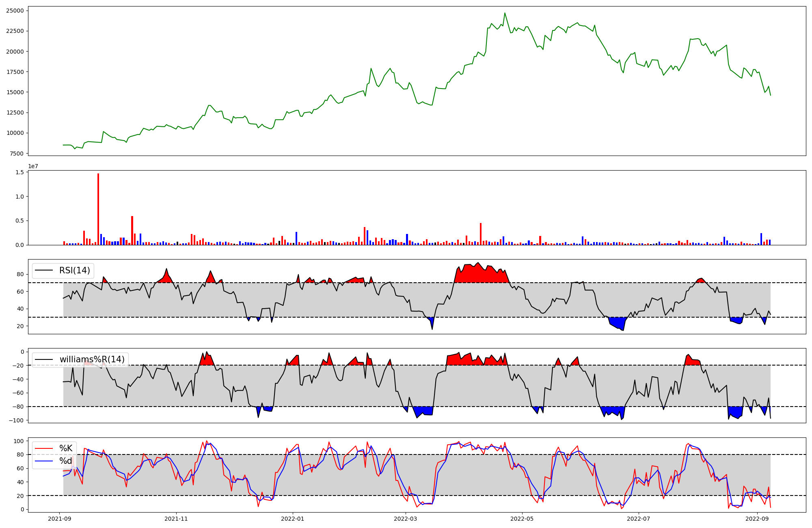Click the 2021-09 x-axis date label

(60, 518)
